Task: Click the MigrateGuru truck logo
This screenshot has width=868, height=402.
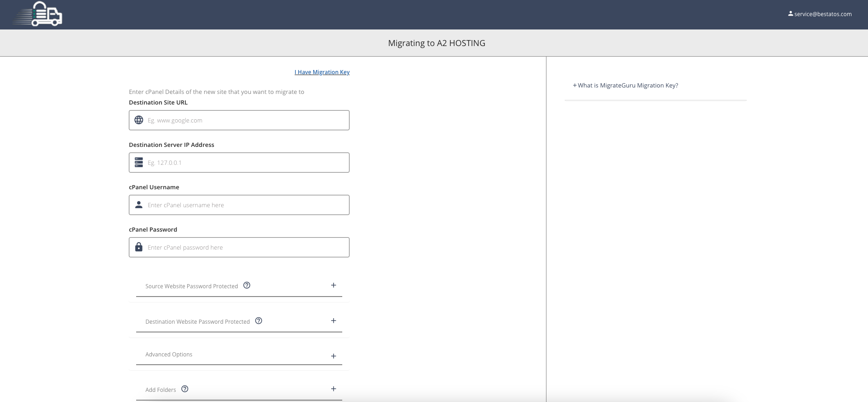Action: pos(37,14)
